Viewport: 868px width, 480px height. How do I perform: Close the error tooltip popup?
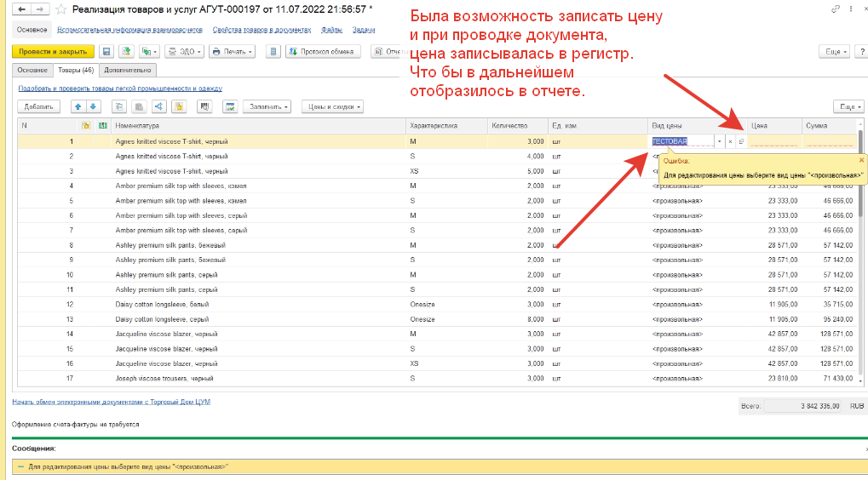861,159
